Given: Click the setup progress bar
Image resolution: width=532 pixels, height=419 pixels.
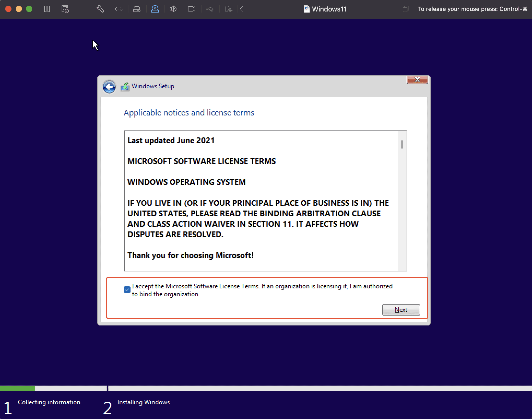Looking at the screenshot, I should pos(266,388).
